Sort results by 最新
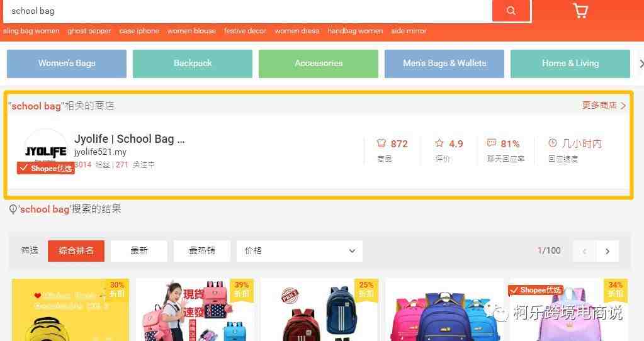Screen dimensions: 644x341 (139, 251)
